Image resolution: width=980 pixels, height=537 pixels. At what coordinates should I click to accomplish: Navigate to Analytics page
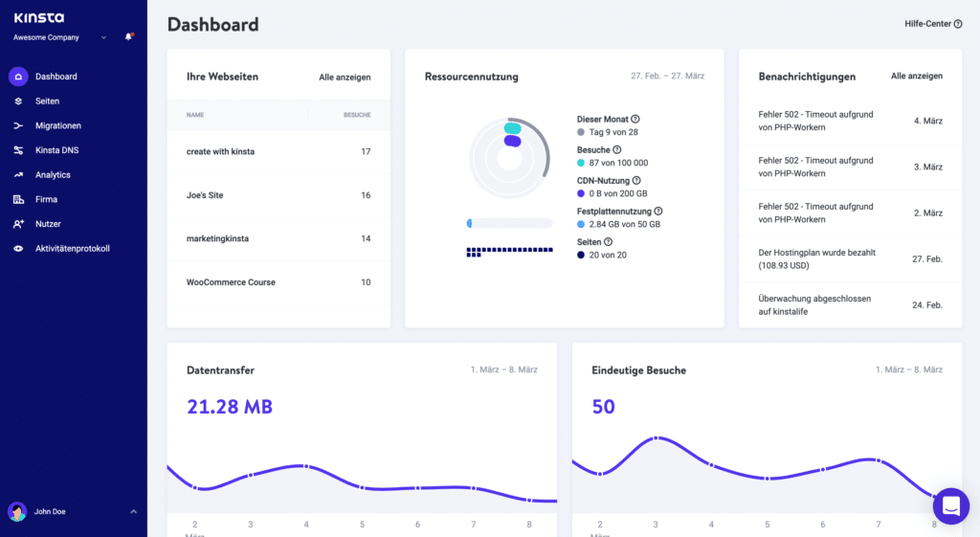53,175
